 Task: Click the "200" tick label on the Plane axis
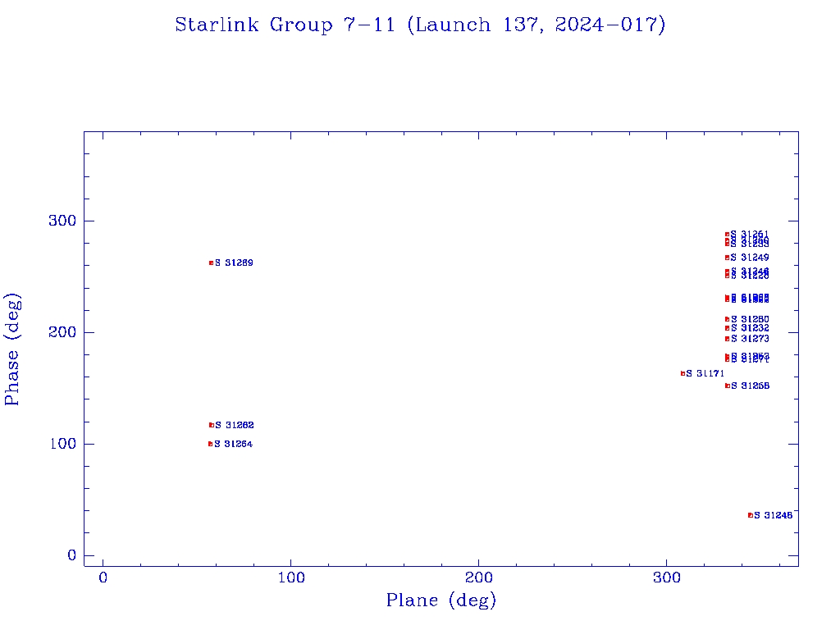coord(478,577)
